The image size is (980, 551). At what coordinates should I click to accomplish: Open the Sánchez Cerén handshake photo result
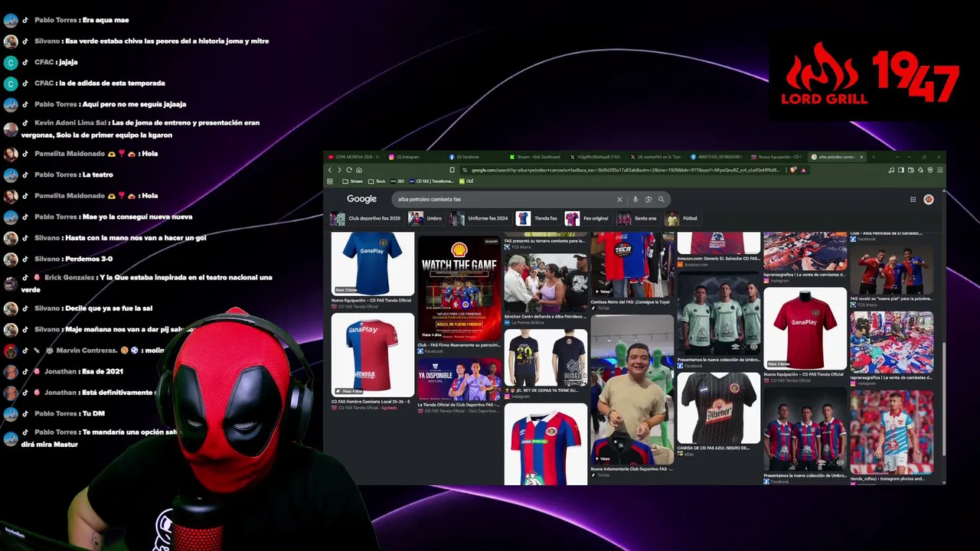pos(546,284)
